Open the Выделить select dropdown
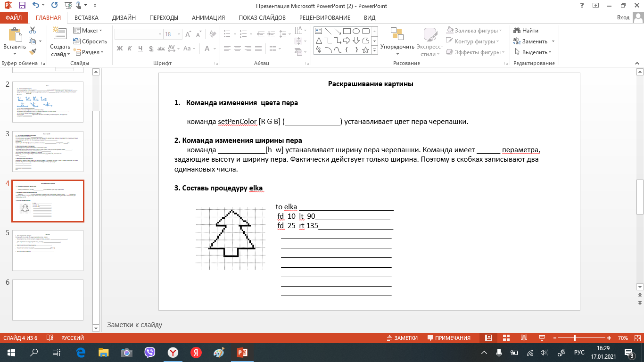The width and height of the screenshot is (644, 362). click(x=533, y=52)
